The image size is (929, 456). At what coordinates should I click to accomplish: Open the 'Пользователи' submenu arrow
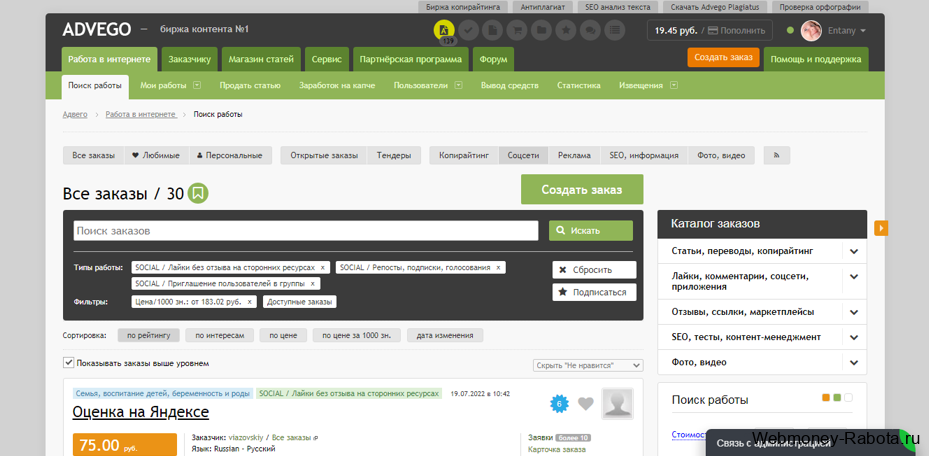click(x=458, y=85)
